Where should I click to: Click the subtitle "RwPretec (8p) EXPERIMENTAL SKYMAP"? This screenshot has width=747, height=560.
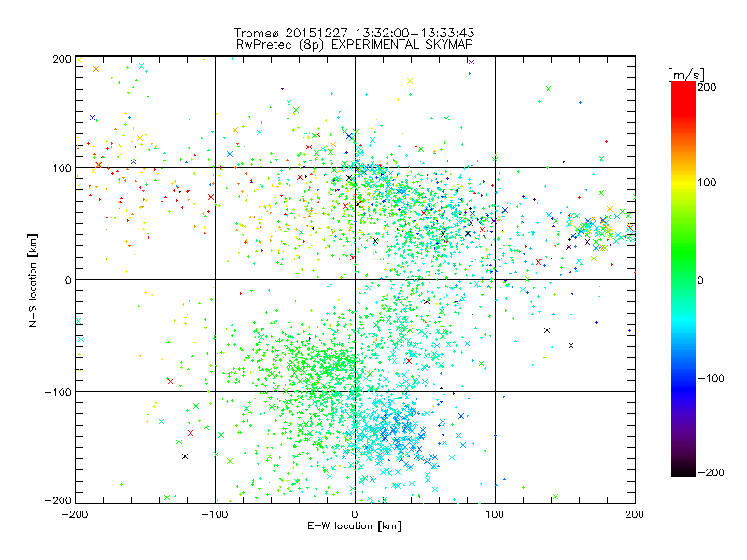(355, 45)
